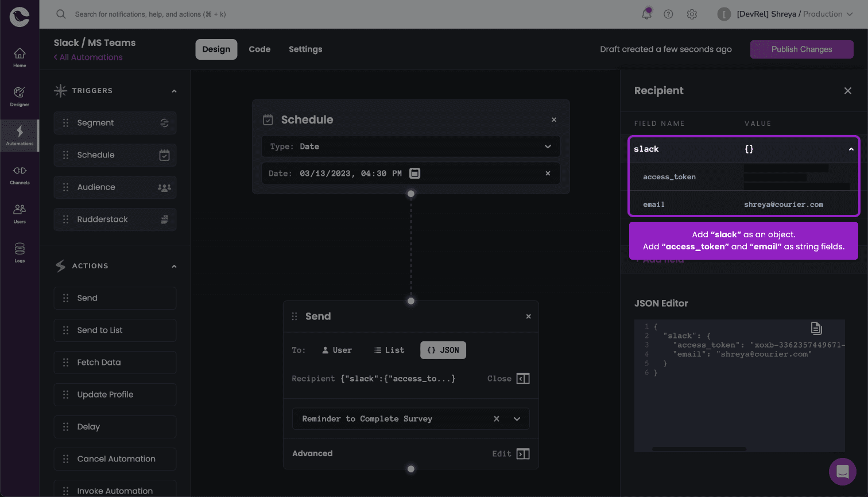This screenshot has width=868, height=497.
Task: Open Users in the sidebar
Action: (20, 213)
